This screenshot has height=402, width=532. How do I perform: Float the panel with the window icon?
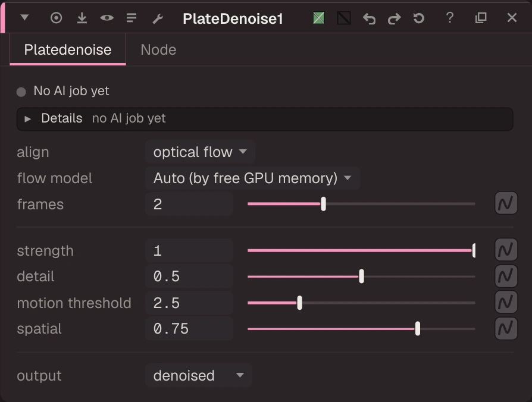point(481,18)
